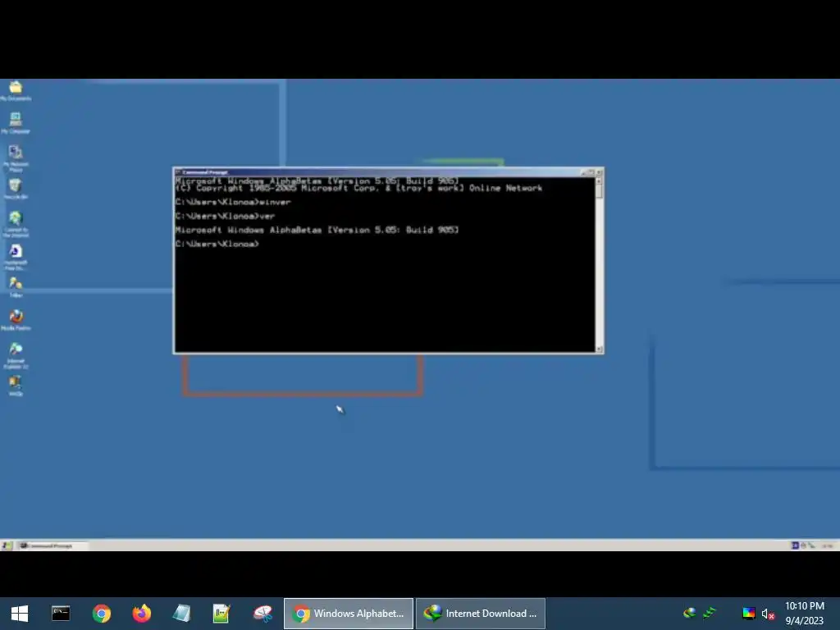The image size is (840, 630).
Task: Open Command Prompt from the Windows taskbar
Action: click(x=61, y=614)
